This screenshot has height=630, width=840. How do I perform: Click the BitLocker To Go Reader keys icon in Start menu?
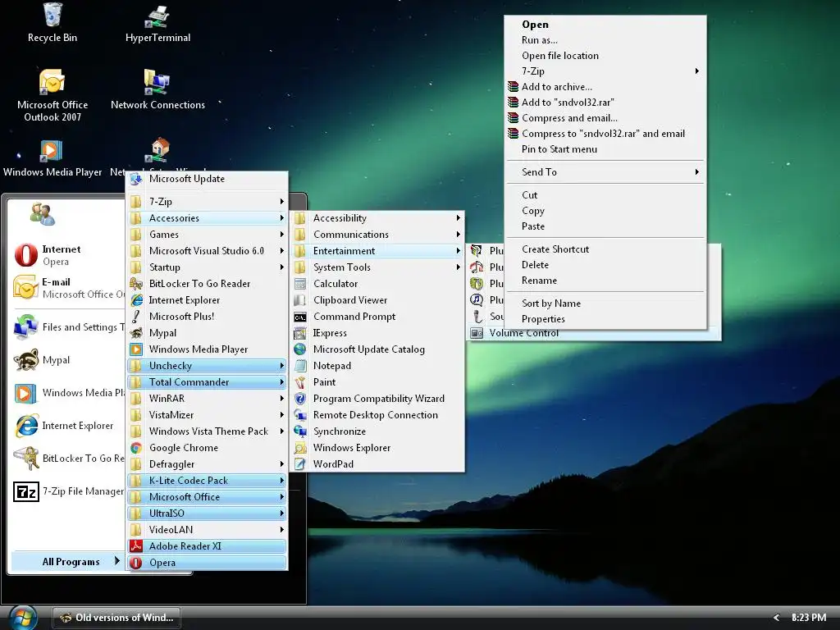click(x=25, y=458)
